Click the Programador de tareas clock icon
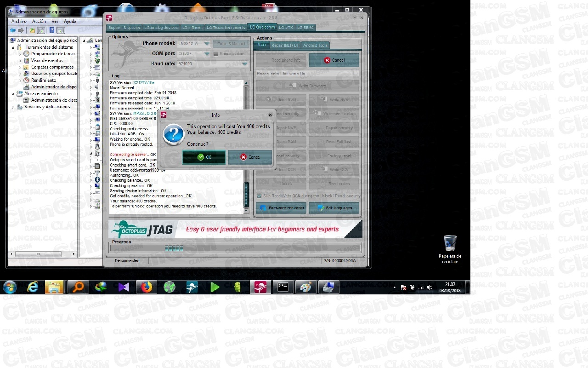This screenshot has width=588, height=368. (27, 54)
